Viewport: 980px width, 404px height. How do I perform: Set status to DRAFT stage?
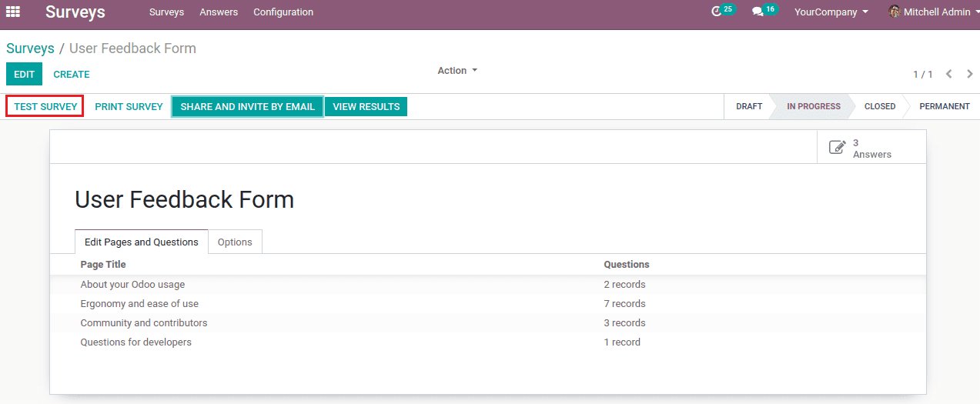[749, 107]
